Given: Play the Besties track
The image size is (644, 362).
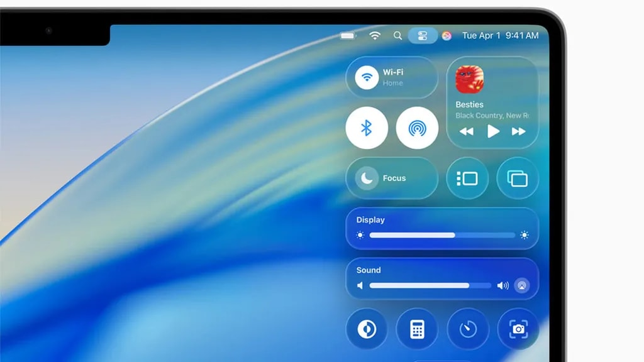Looking at the screenshot, I should (493, 131).
